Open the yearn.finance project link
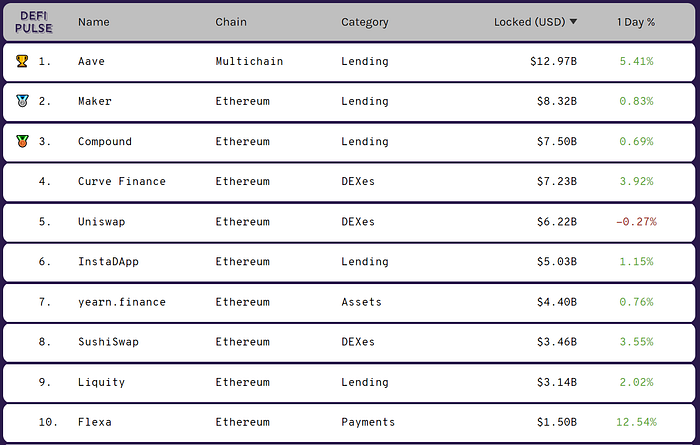The image size is (700, 445). [x=122, y=302]
